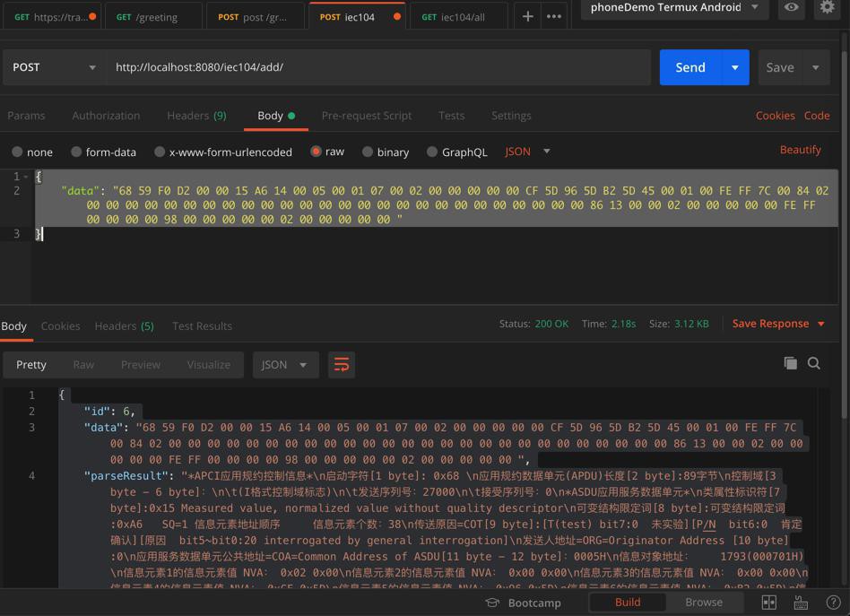
Task: Expand Send button dropdown arrow
Action: pyautogui.click(x=734, y=67)
